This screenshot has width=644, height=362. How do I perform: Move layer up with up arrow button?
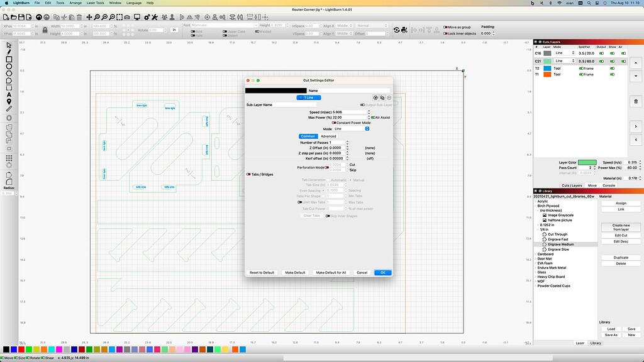coord(636,63)
